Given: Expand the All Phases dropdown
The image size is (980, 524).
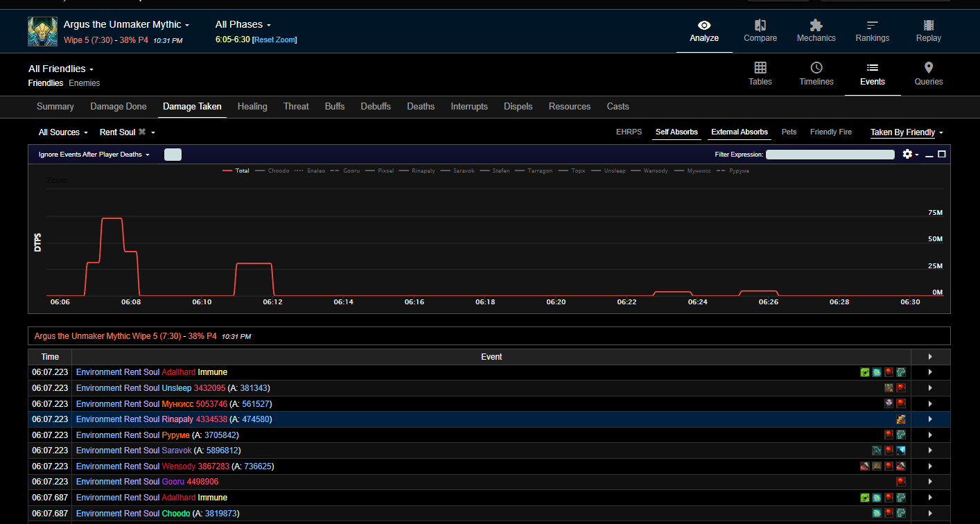Looking at the screenshot, I should pos(243,25).
